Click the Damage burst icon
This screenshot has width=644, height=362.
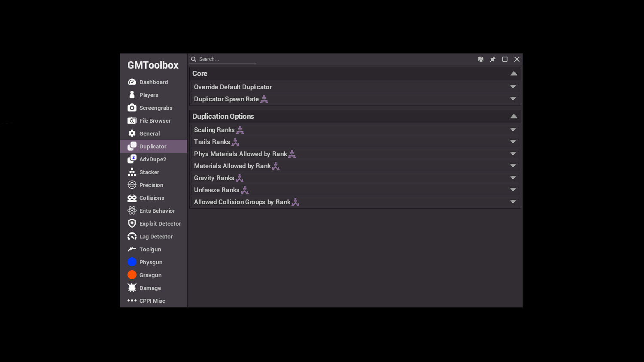coord(132,288)
